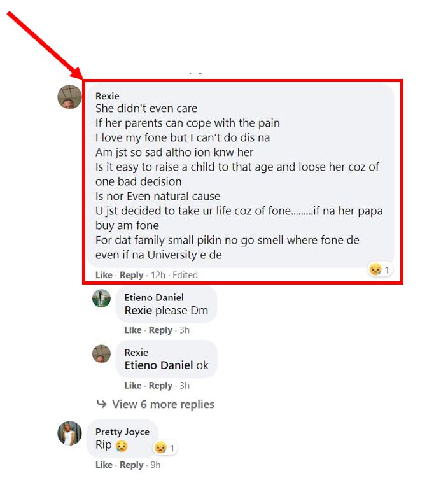Reply to Rexie's 'ok' comment
Screen dimensions: 448x485
(160, 385)
